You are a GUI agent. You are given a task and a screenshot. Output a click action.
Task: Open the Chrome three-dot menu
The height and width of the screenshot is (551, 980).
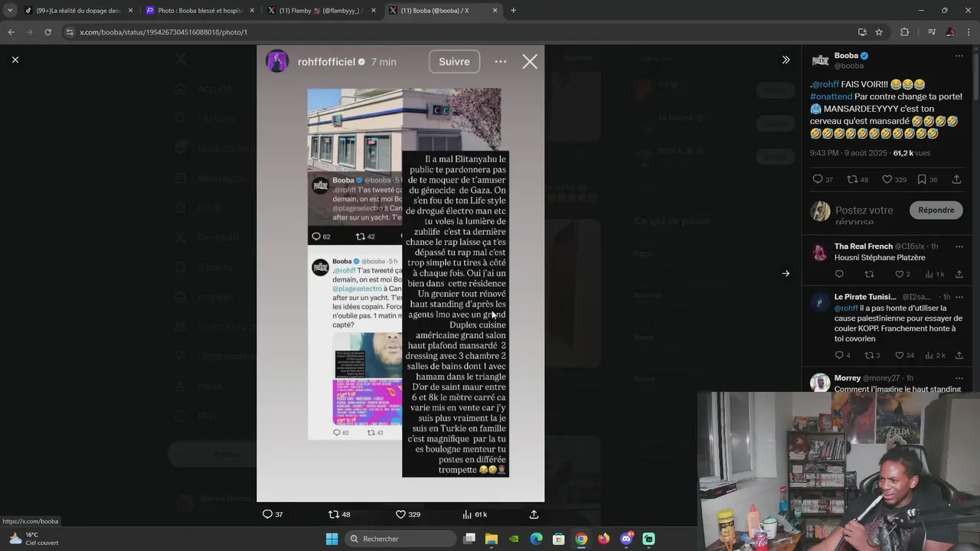coord(969,32)
